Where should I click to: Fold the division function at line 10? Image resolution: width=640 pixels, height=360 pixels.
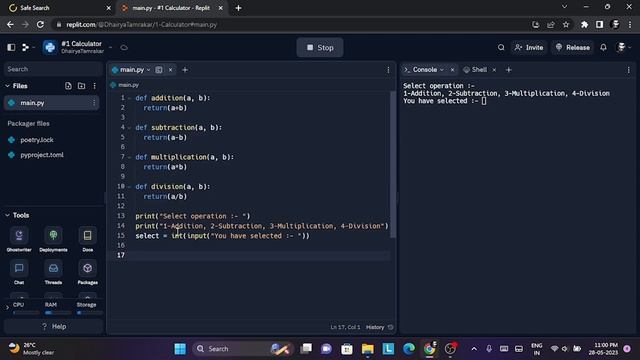tap(129, 187)
